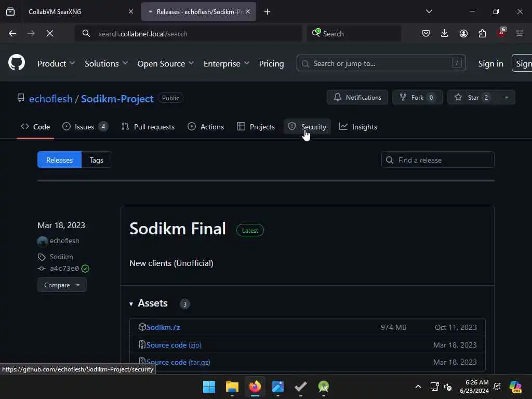Viewport: 532px width, 399px height.
Task: Open a new browser tab
Action: tap(268, 12)
